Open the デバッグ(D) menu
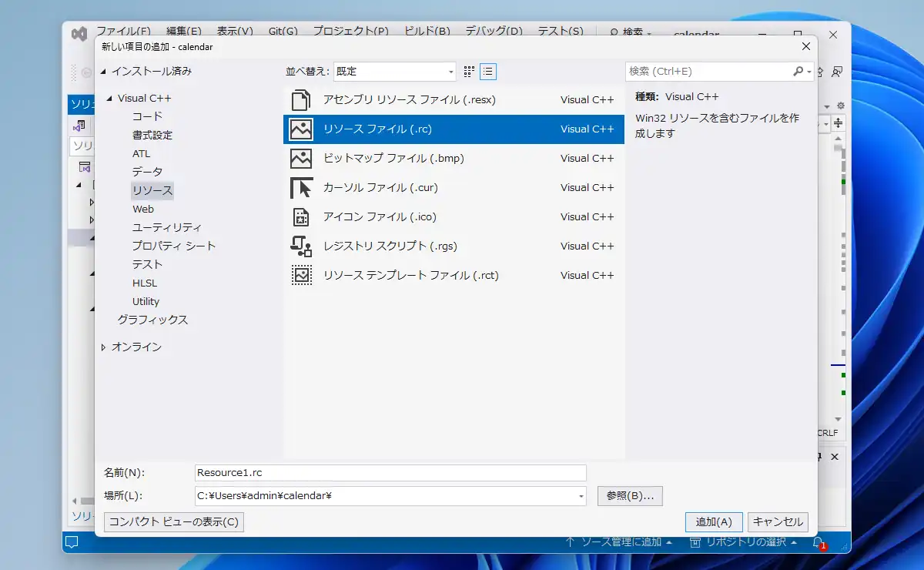The height and width of the screenshot is (570, 924). [494, 32]
